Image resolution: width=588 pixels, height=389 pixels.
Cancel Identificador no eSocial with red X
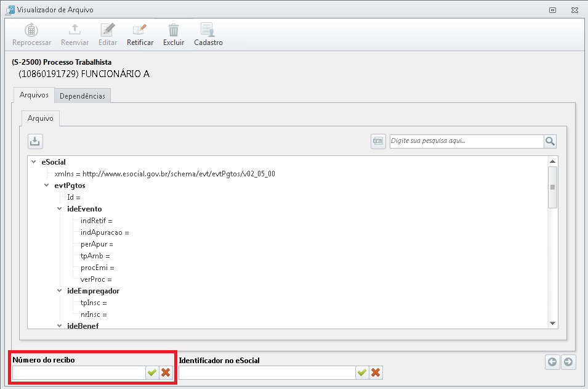pos(376,372)
